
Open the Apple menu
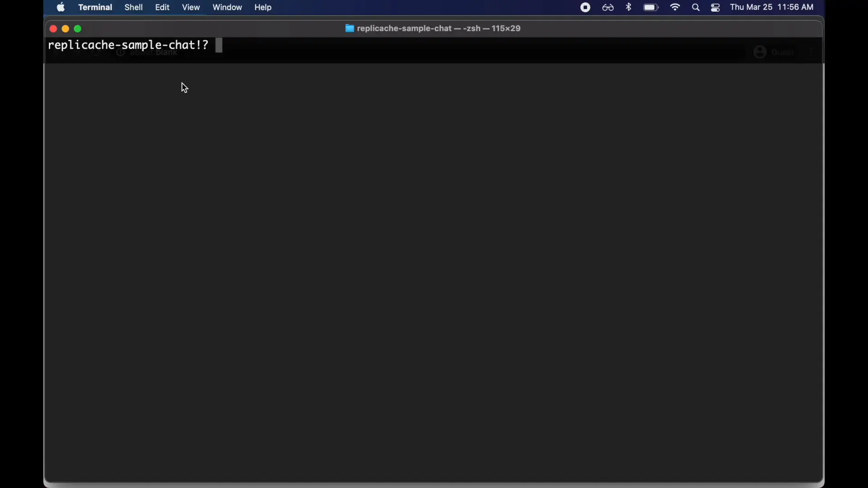tap(61, 7)
